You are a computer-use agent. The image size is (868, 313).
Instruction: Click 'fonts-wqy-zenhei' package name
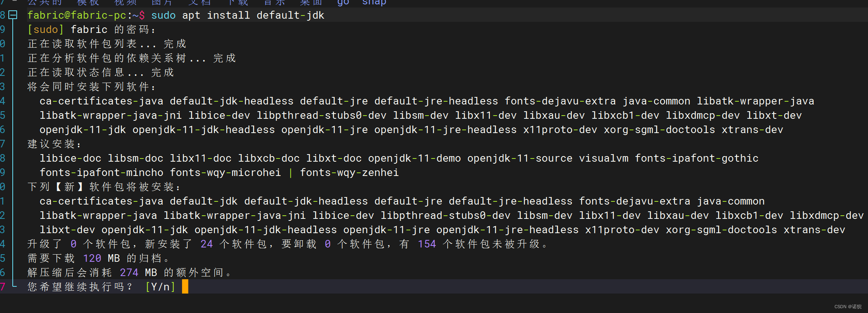pyautogui.click(x=349, y=173)
